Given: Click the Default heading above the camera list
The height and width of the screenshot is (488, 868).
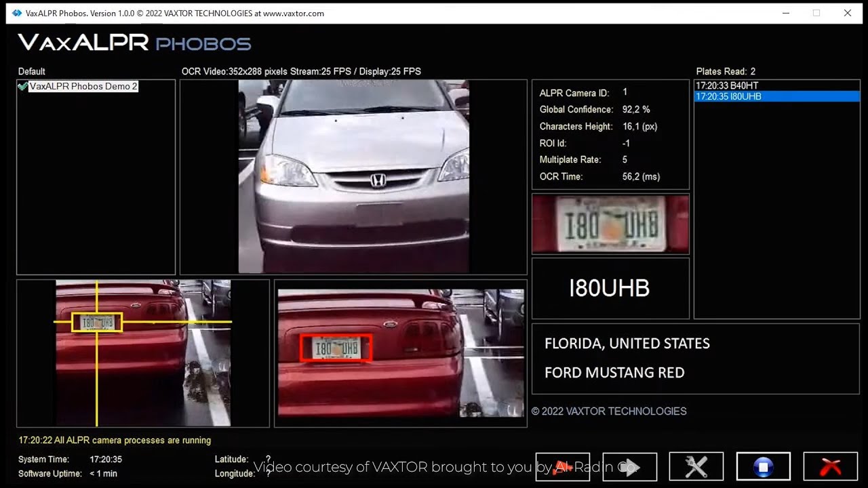Looking at the screenshot, I should click(x=32, y=71).
